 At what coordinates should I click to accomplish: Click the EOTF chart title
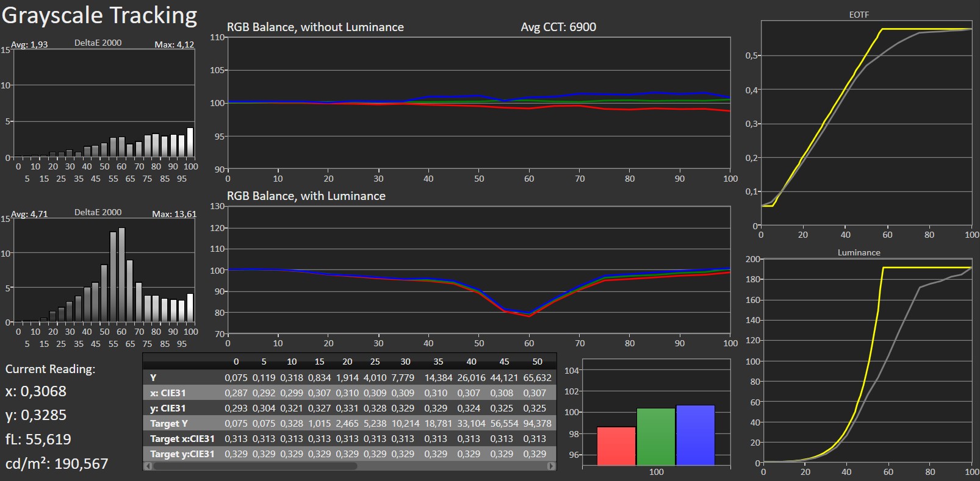[x=859, y=15]
